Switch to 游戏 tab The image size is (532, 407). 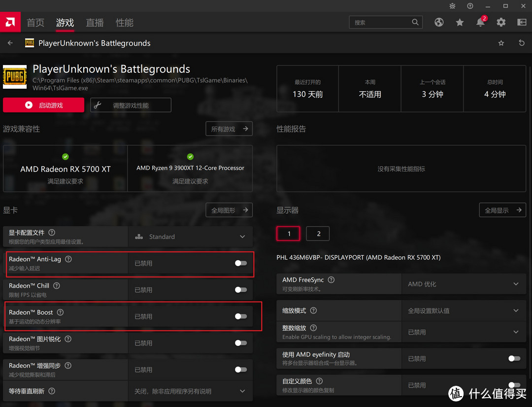[65, 22]
